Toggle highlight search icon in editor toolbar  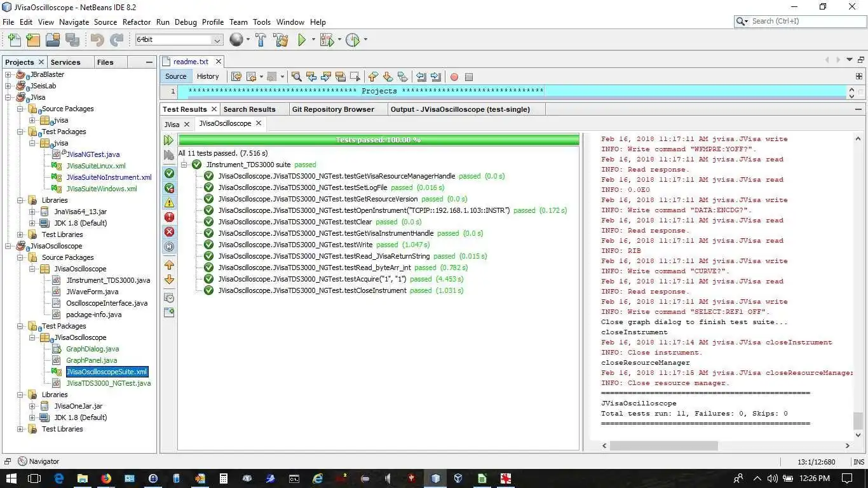(x=340, y=76)
